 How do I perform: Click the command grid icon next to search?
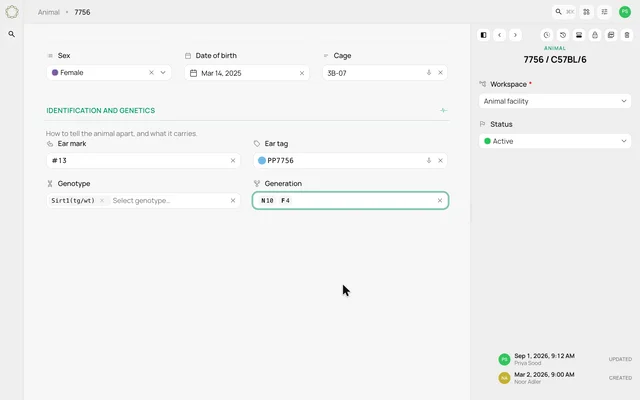point(587,12)
